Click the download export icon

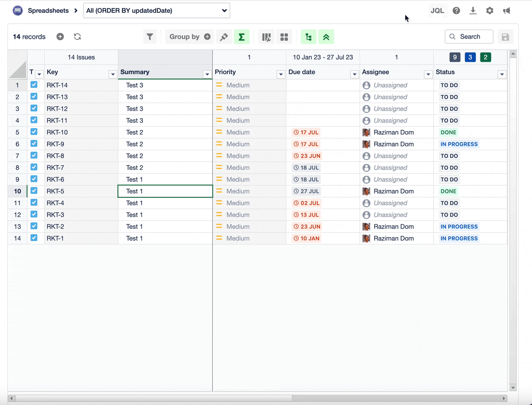coord(473,11)
